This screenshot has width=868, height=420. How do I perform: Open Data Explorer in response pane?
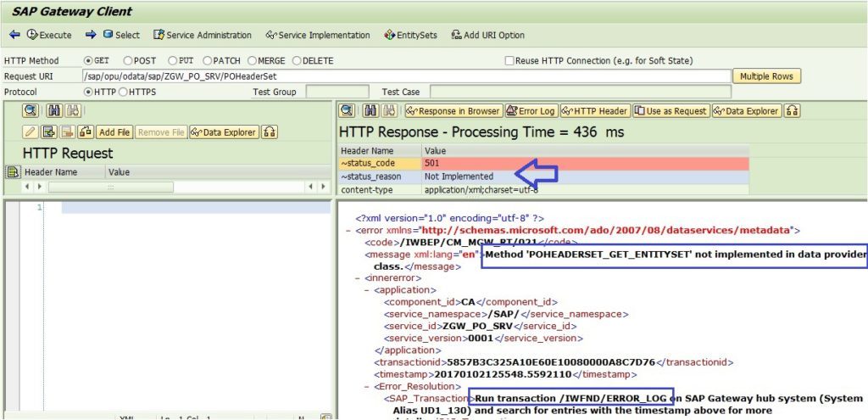pyautogui.click(x=747, y=111)
